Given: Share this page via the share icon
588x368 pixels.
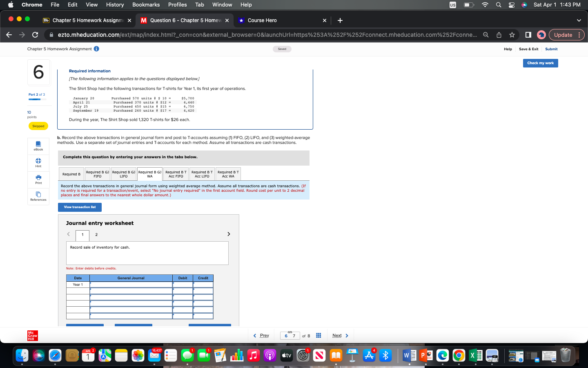Looking at the screenshot, I should [499, 35].
